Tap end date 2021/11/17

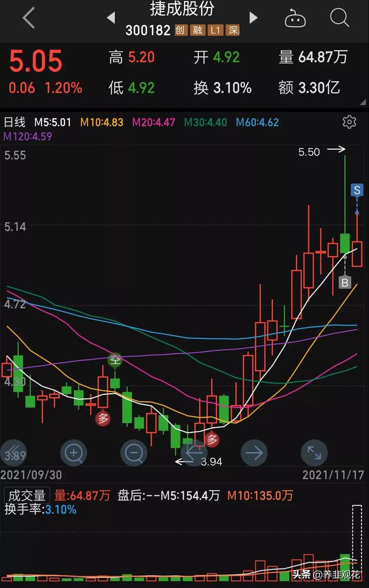click(x=333, y=475)
